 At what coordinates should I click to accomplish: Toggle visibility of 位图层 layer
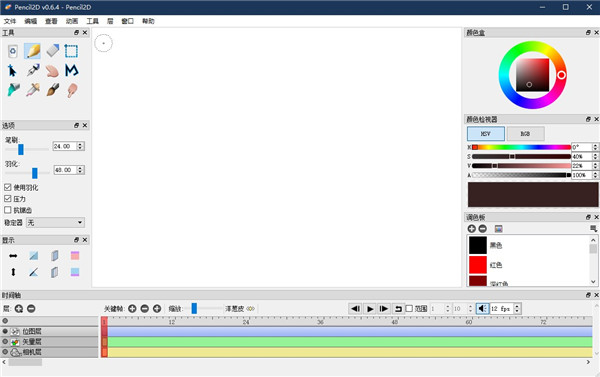pos(5,331)
